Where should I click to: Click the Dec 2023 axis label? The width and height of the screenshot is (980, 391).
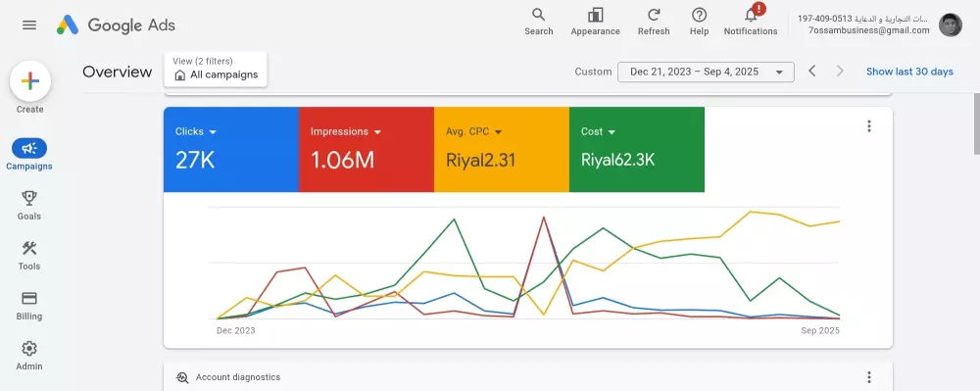235,330
